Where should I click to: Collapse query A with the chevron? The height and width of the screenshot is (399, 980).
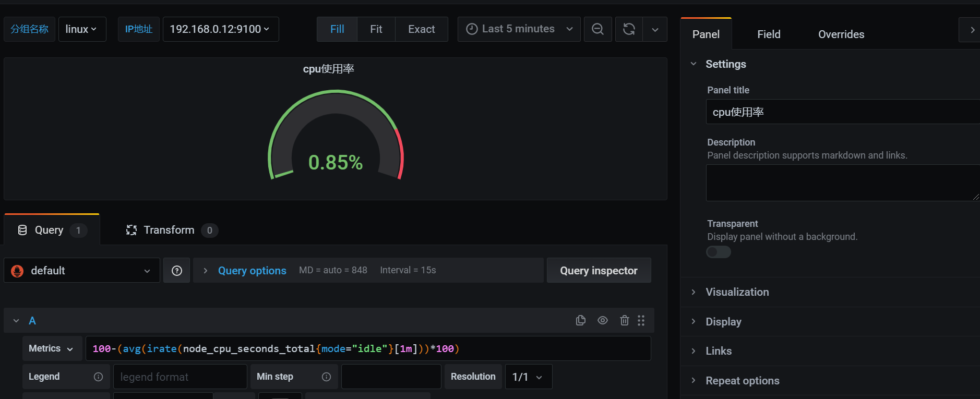(16, 321)
